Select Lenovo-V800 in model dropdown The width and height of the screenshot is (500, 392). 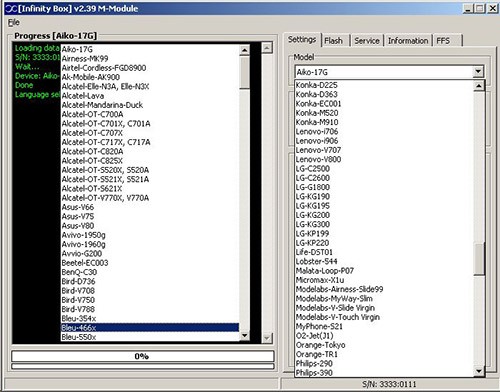click(384, 159)
